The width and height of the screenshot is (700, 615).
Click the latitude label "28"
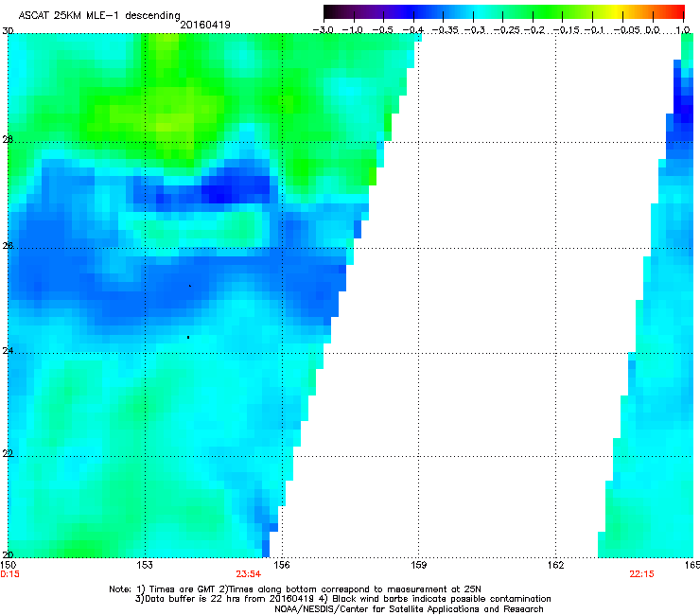coord(8,139)
